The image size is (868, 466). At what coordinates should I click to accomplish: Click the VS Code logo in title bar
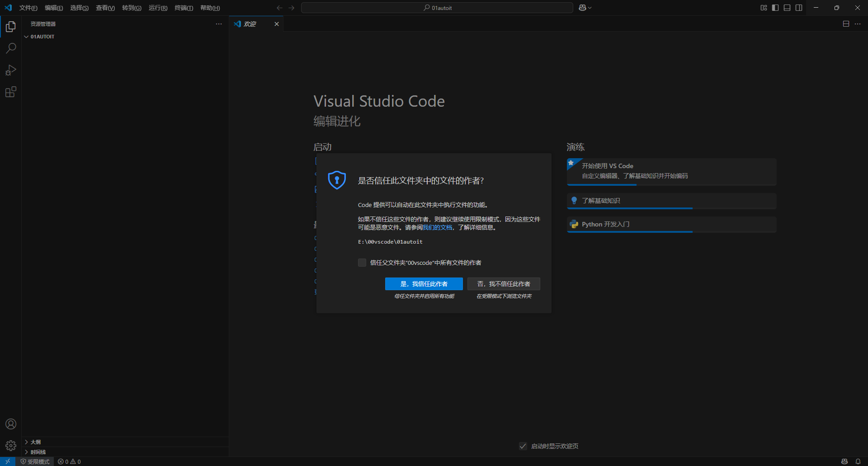click(8, 8)
